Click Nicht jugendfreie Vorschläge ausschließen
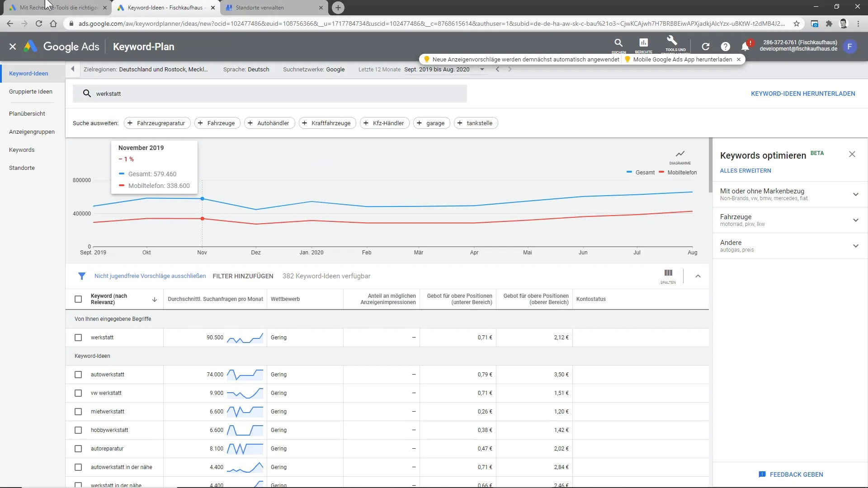This screenshot has height=488, width=868. [150, 276]
